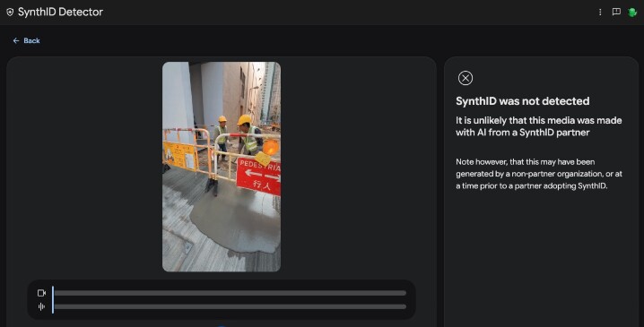Open the three-dot more options menu

coord(600,12)
